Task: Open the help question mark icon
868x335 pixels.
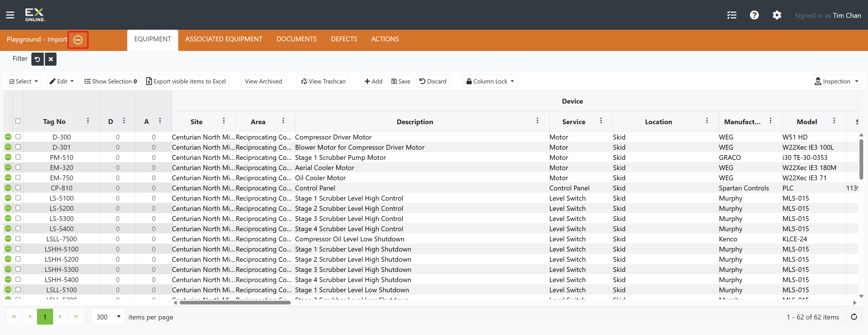Action: pyautogui.click(x=754, y=15)
